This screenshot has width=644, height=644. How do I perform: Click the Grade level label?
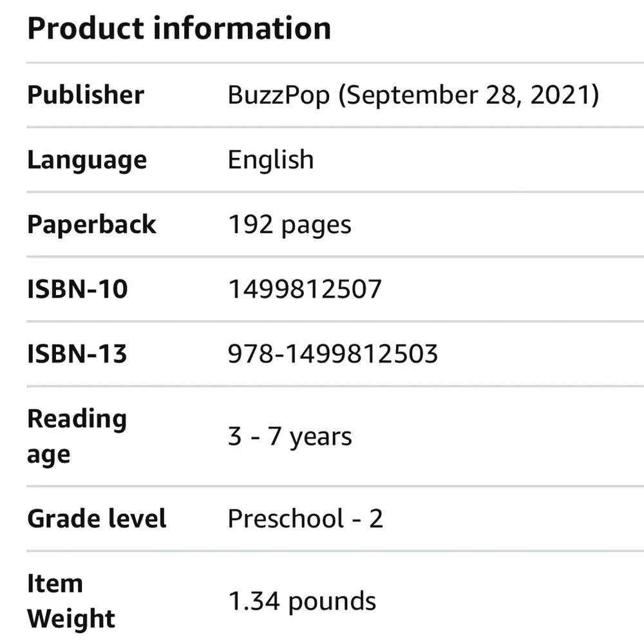coord(97,519)
